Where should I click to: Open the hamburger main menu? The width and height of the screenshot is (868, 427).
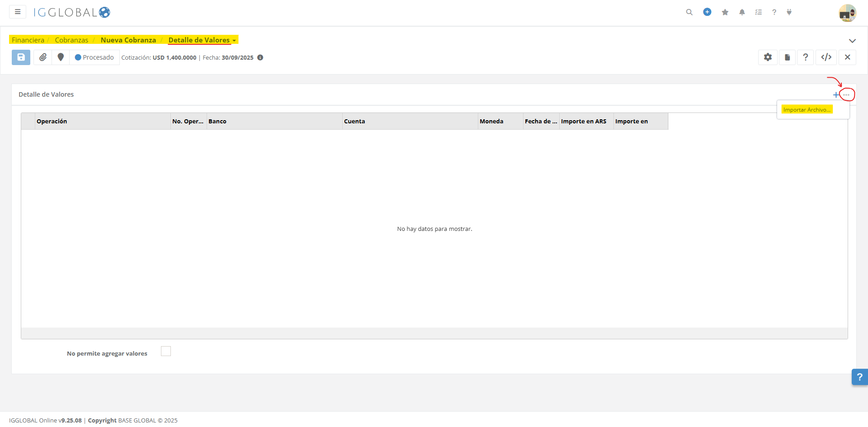click(18, 12)
